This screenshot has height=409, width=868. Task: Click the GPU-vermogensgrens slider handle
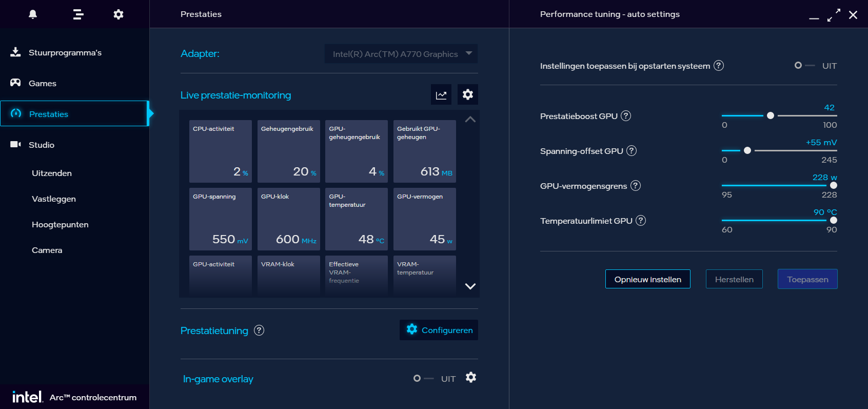[x=834, y=186]
